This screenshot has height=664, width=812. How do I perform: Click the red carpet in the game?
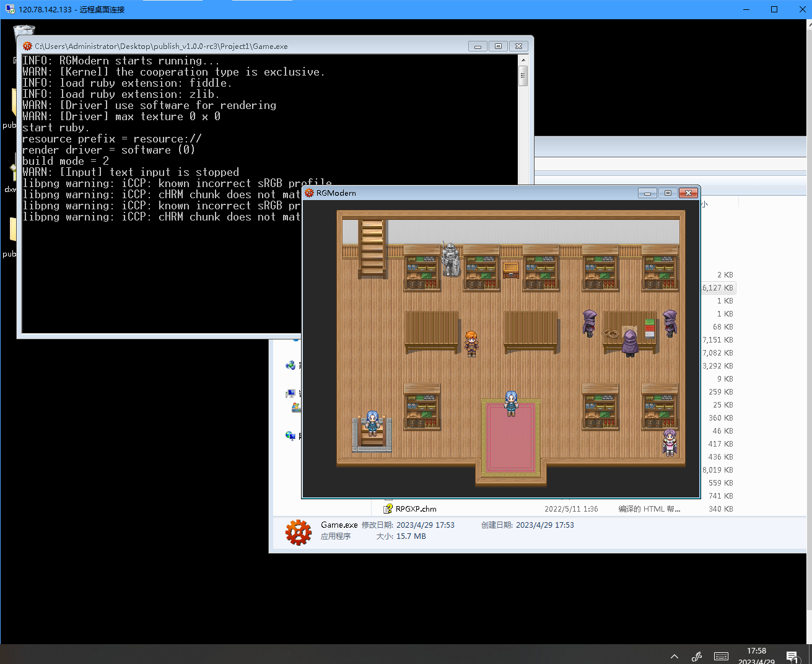tap(511, 437)
